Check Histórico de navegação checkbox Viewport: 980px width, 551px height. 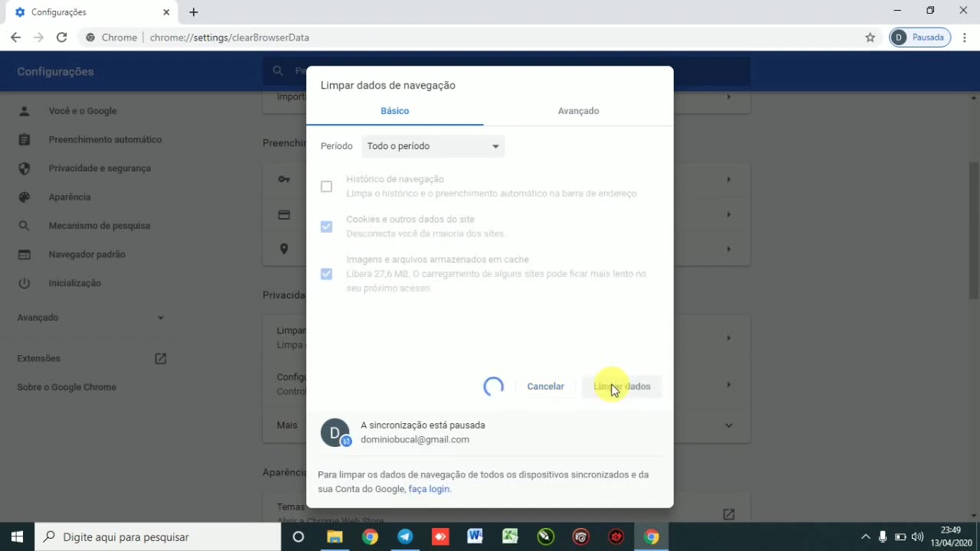click(327, 187)
